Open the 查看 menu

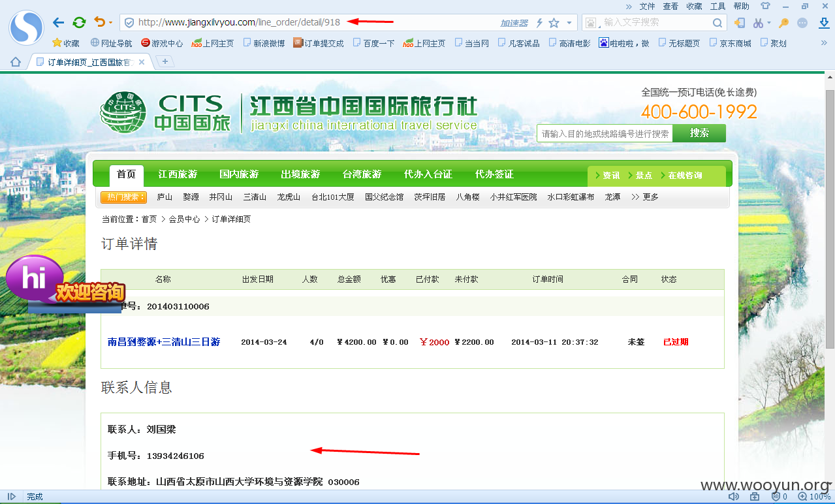[x=670, y=6]
